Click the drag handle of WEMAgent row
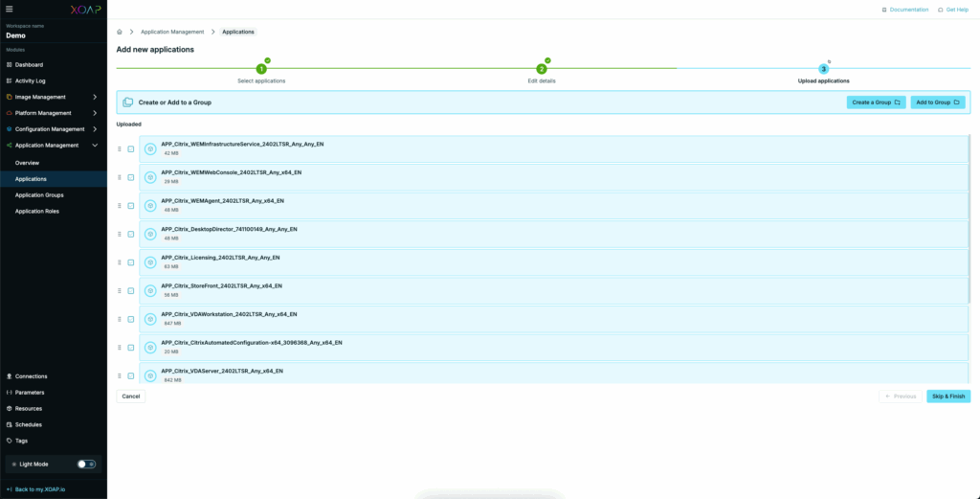The image size is (980, 499). (x=120, y=206)
